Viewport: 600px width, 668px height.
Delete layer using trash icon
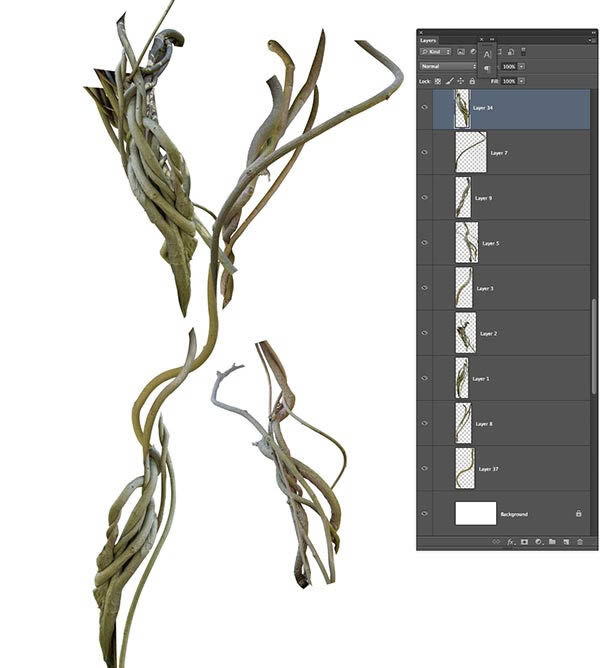click(580, 542)
